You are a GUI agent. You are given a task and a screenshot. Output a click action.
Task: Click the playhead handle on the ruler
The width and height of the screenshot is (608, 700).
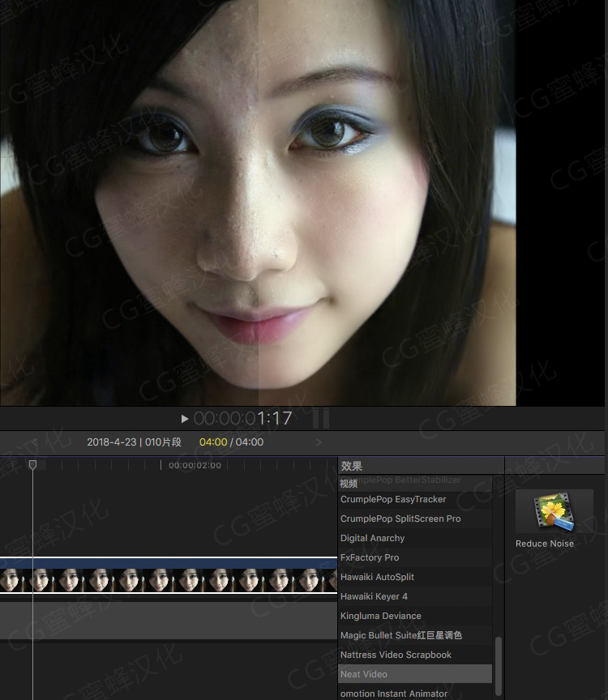[32, 465]
